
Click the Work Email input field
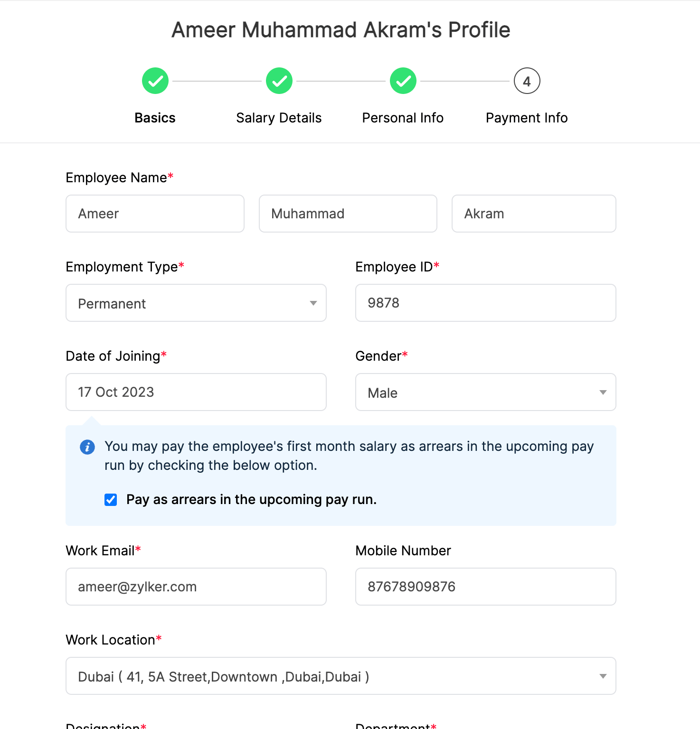point(196,587)
